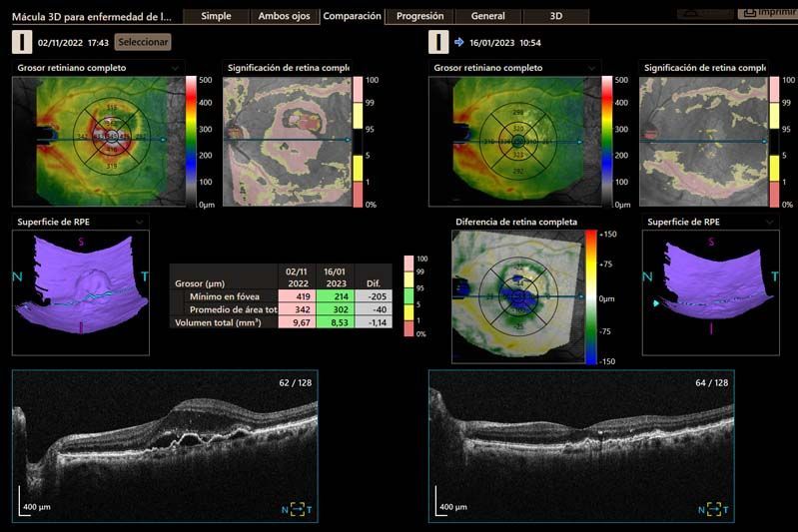This screenshot has height=532, width=798.
Task: Click the N-T orientation icon on right B-scan
Action: (712, 510)
